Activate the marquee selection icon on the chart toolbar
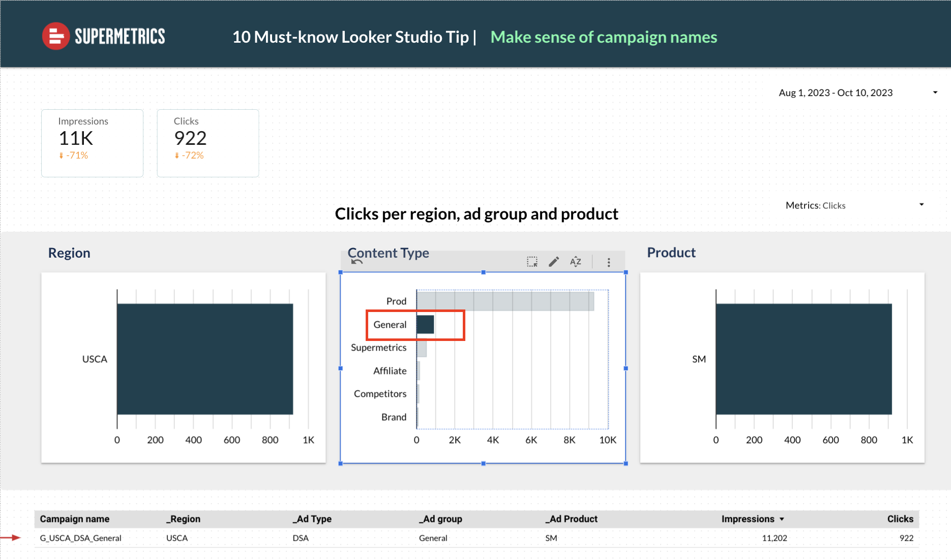This screenshot has width=951, height=560. pos(531,262)
